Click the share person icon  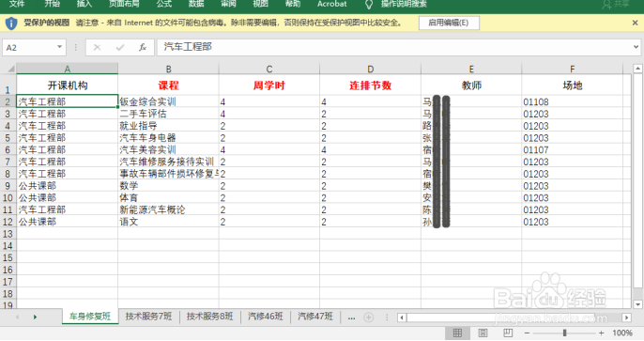[x=606, y=5]
